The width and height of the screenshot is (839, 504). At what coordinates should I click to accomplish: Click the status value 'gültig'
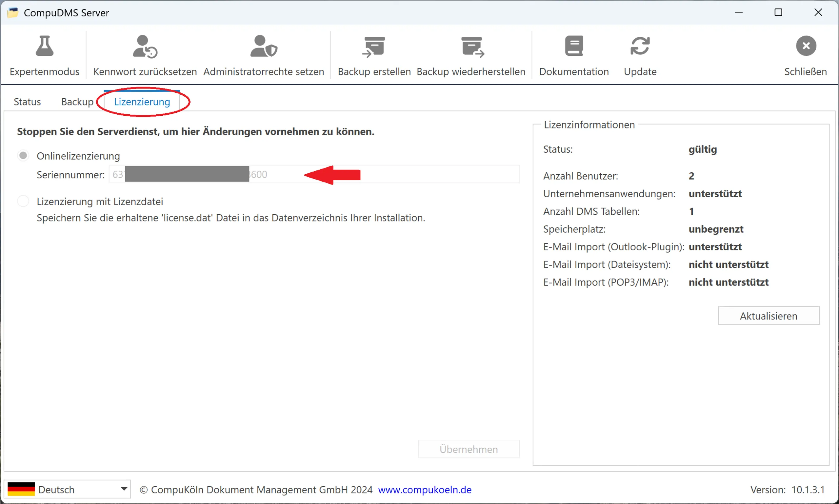tap(702, 149)
